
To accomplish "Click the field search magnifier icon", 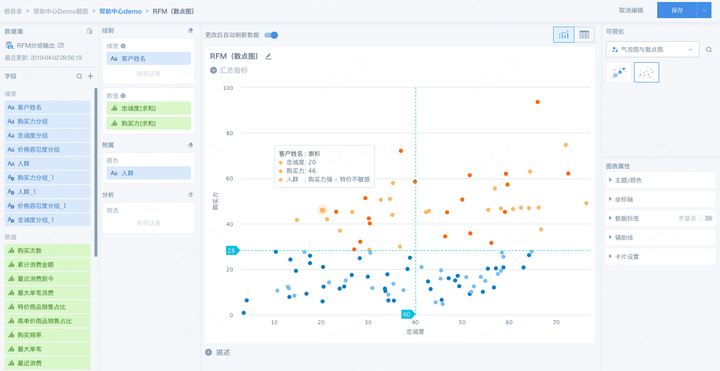I will coord(79,76).
